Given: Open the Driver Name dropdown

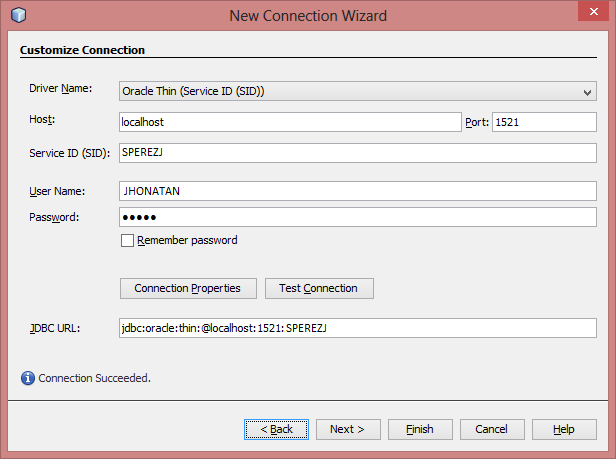Looking at the screenshot, I should [x=358, y=91].
